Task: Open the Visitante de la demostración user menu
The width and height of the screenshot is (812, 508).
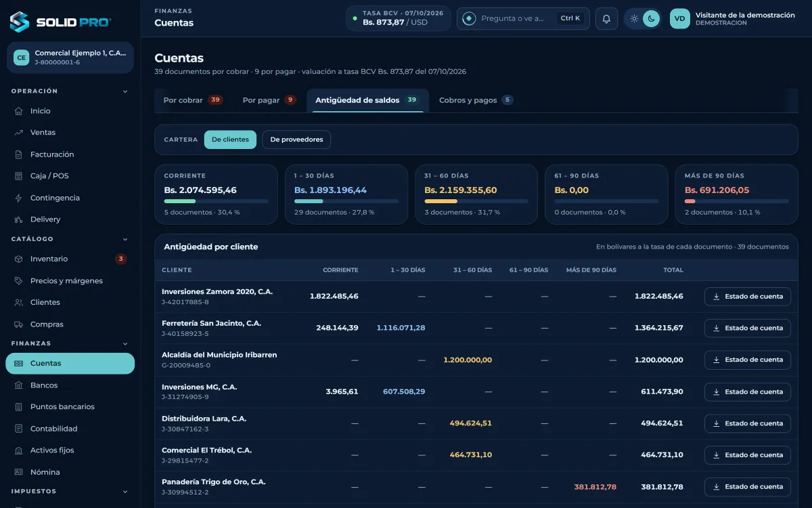Action: (x=733, y=19)
